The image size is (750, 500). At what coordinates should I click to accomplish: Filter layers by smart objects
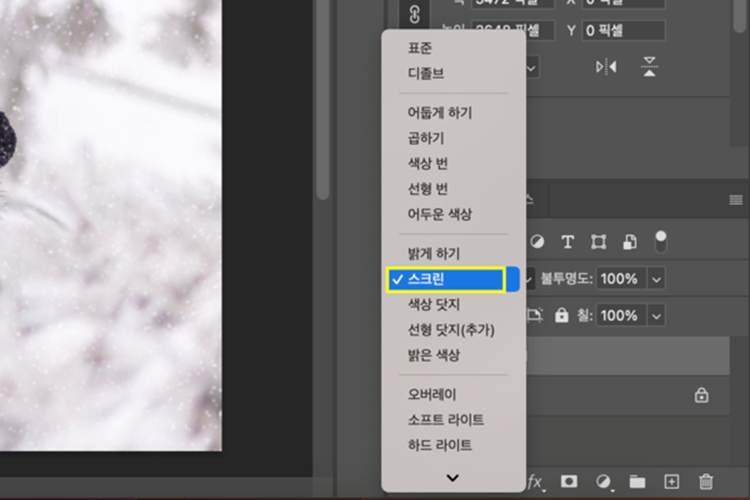pyautogui.click(x=629, y=242)
